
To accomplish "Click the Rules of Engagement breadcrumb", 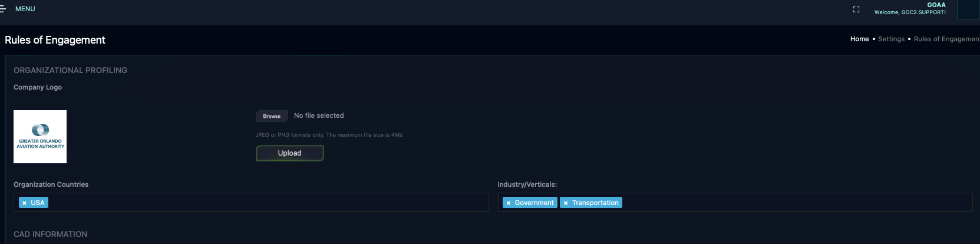I will pos(946,39).
